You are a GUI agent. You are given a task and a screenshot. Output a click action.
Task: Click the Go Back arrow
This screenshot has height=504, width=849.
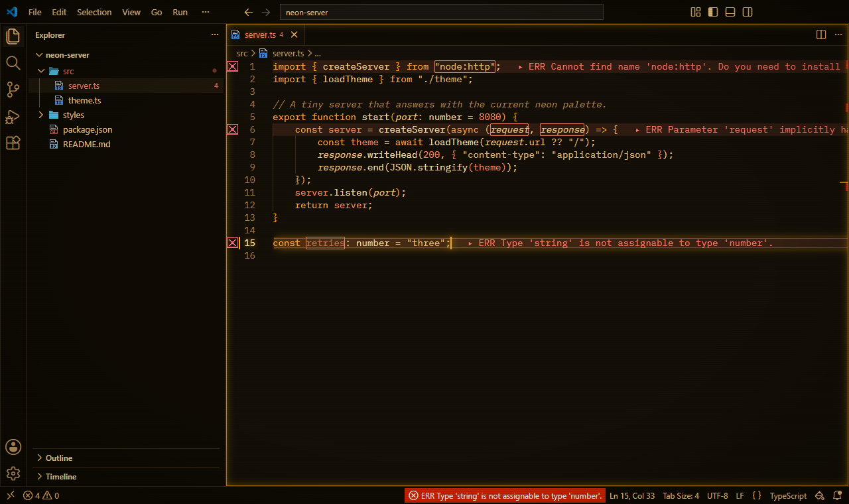[249, 12]
